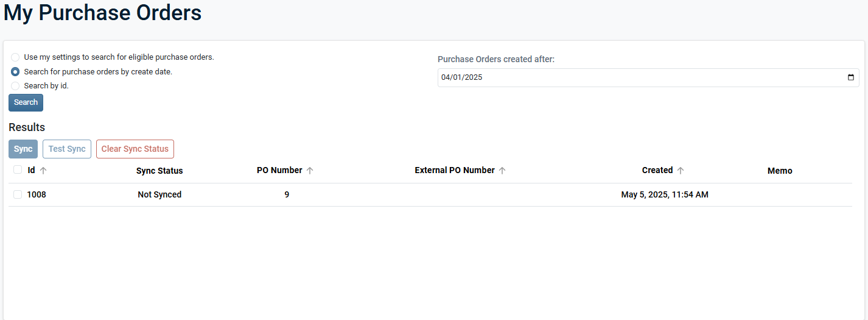Click the Clear Sync Status button

click(135, 149)
